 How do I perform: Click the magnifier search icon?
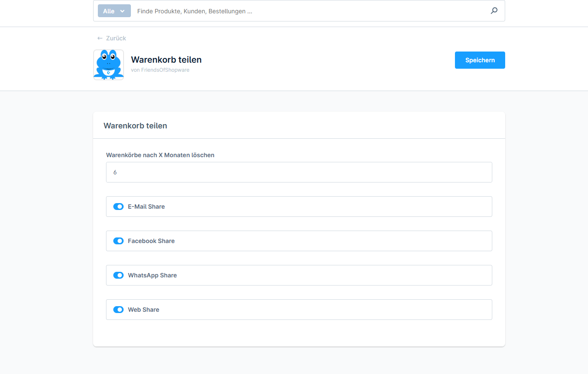click(x=494, y=11)
